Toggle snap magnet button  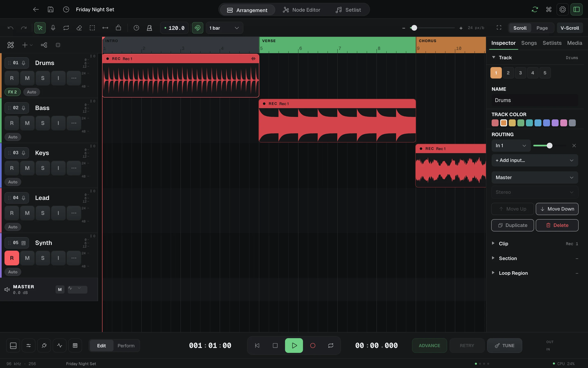coord(198,28)
